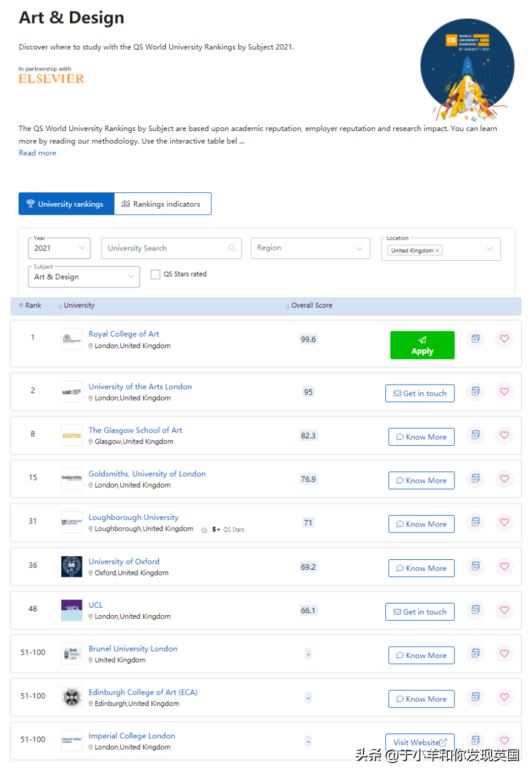Image resolution: width=532 pixels, height=774 pixels.
Task: Click the University of Oxford logo
Action: pyautogui.click(x=72, y=567)
